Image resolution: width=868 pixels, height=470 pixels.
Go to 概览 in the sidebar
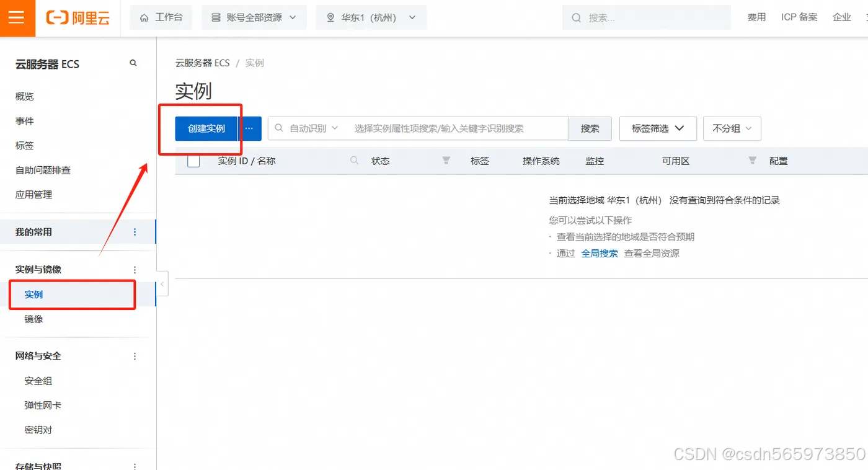tap(25, 97)
